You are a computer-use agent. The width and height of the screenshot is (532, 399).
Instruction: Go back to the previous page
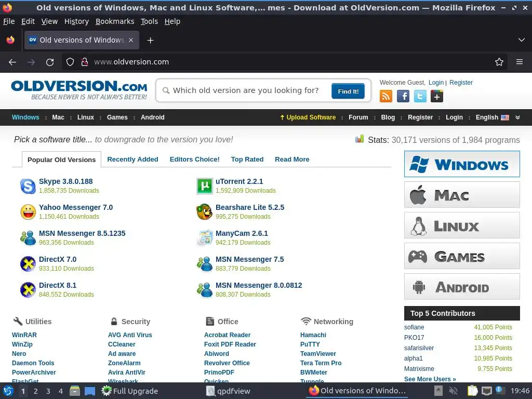12,62
